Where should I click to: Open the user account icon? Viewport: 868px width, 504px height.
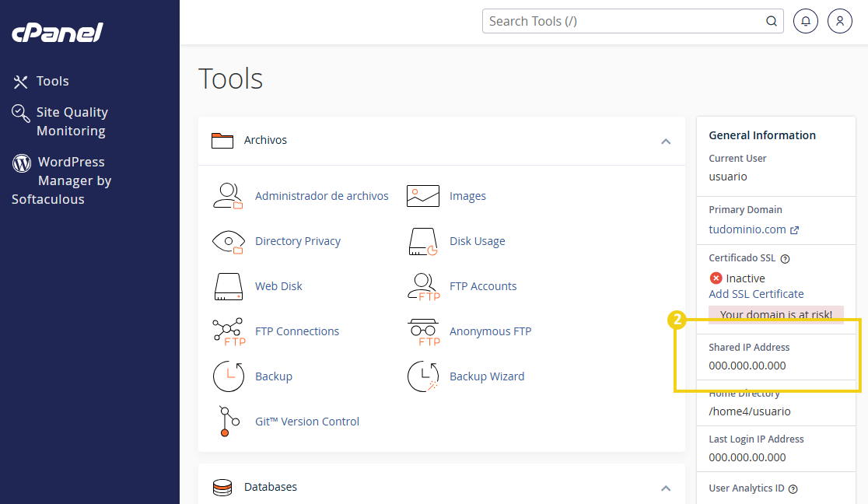click(840, 21)
